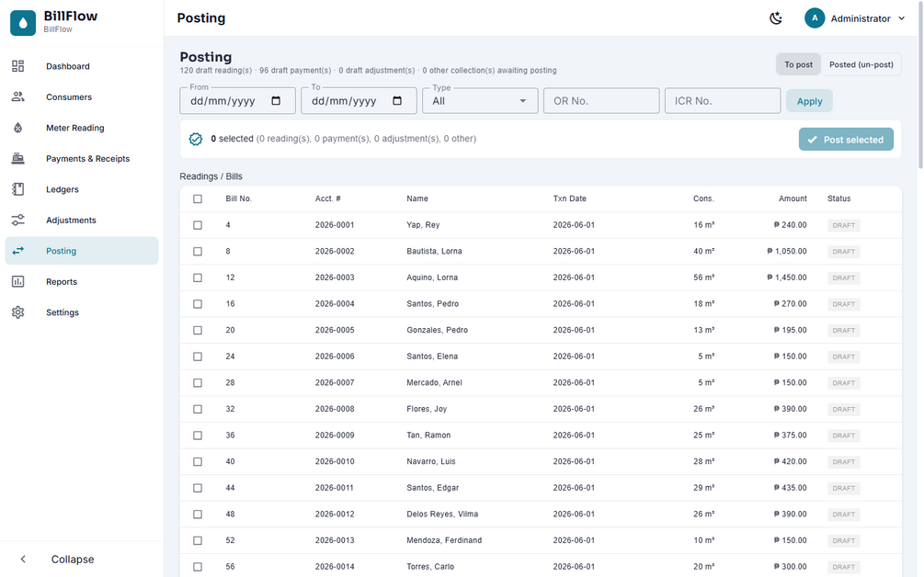Image resolution: width=924 pixels, height=577 pixels.
Task: Click the Posting swap arrows icon
Action: pos(18,251)
